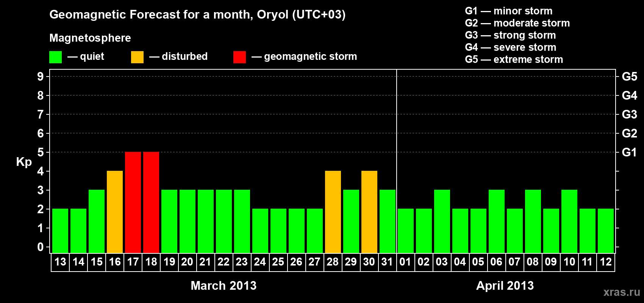Click the 'March 2013' month label
This screenshot has height=303, width=644.
[224, 286]
